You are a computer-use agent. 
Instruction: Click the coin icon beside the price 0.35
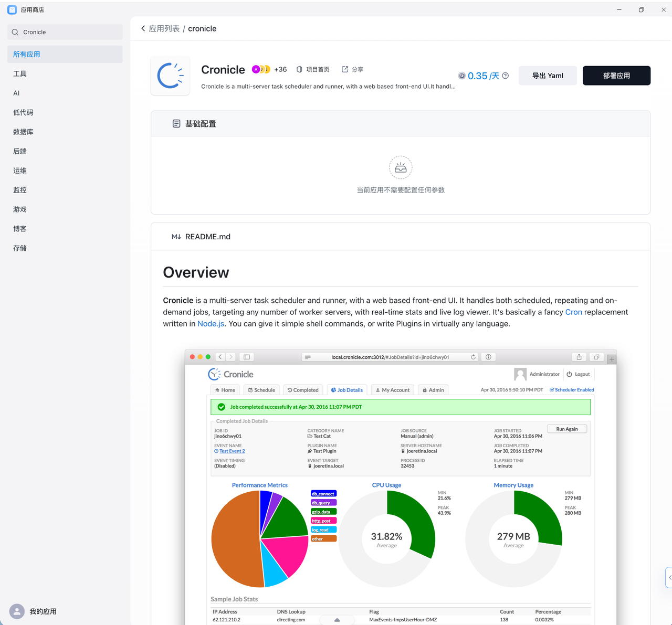(462, 76)
